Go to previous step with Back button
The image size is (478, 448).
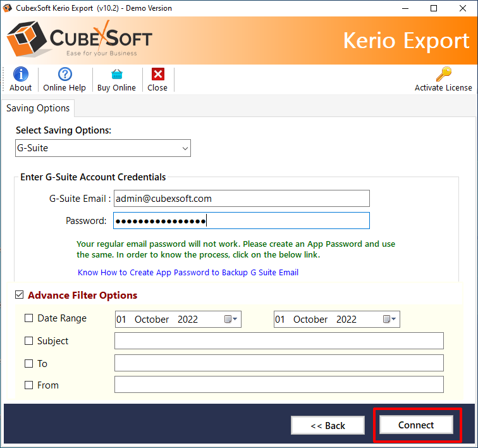point(328,425)
